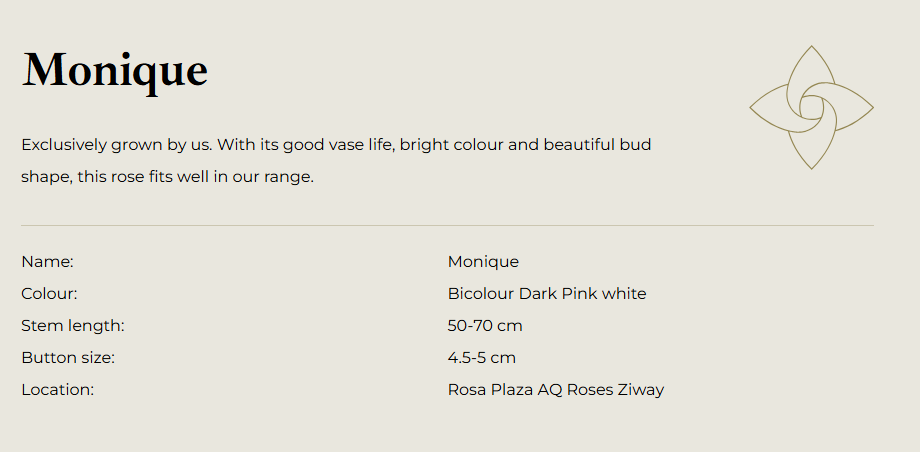The image size is (920, 452).
Task: Click the horizontal divider line
Action: [x=447, y=226]
